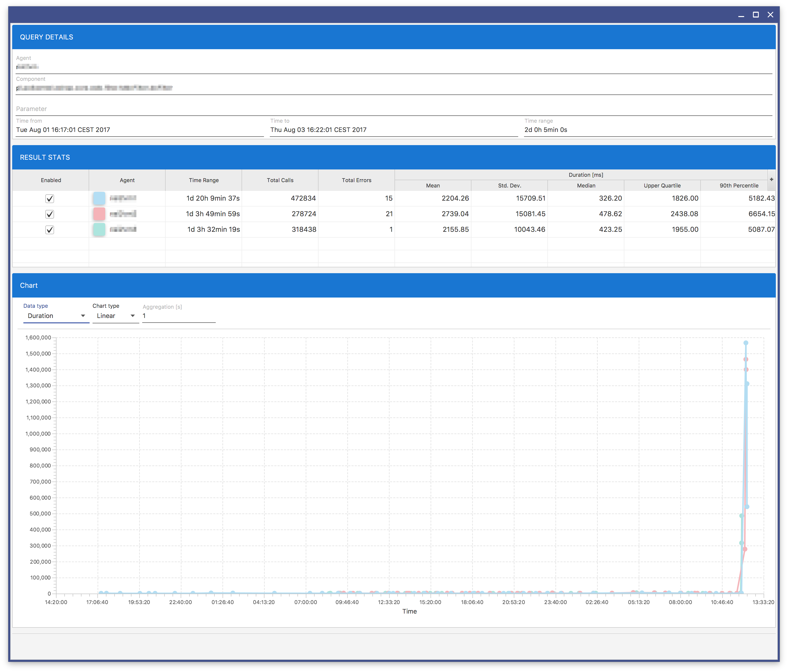Image resolution: width=788 pixels, height=672 pixels.
Task: Sort by the Time Range column header
Action: pos(204,180)
